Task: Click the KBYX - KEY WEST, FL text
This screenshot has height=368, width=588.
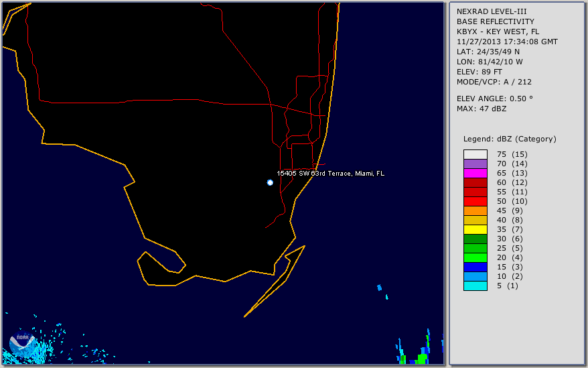Action: (x=498, y=32)
